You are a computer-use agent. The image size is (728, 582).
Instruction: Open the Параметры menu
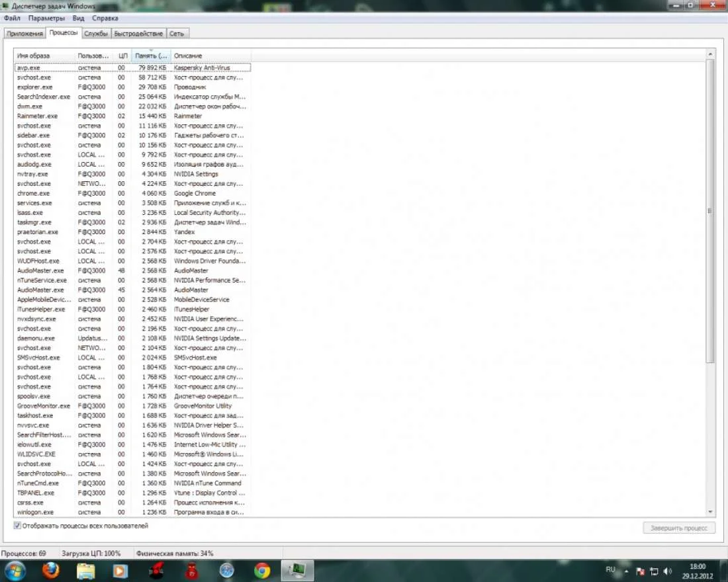click(46, 18)
